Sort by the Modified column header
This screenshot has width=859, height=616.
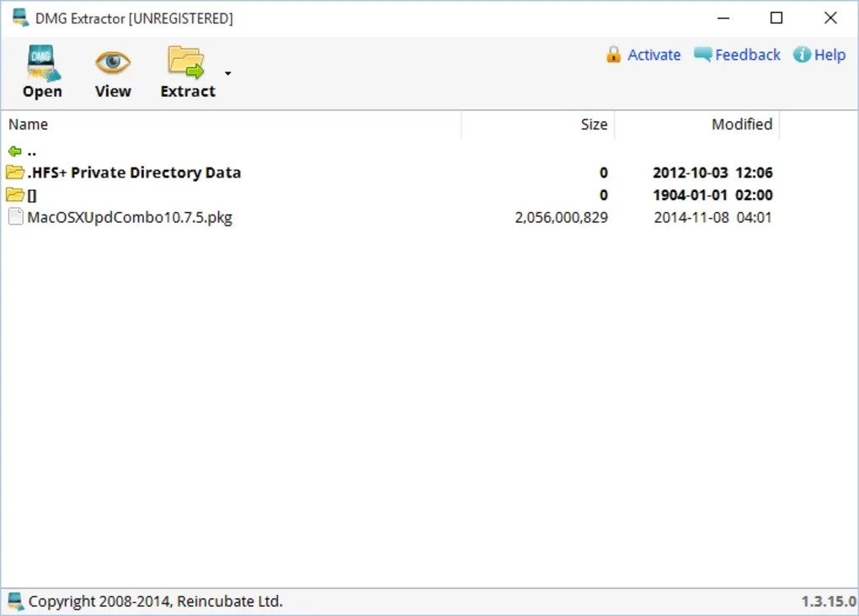[741, 125]
